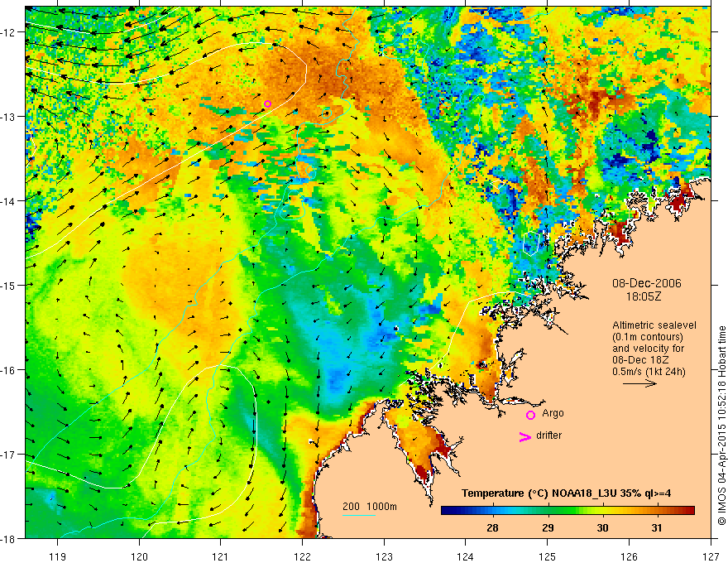
Task: Click the 'and velocity for' caption line
Action: click(x=649, y=349)
